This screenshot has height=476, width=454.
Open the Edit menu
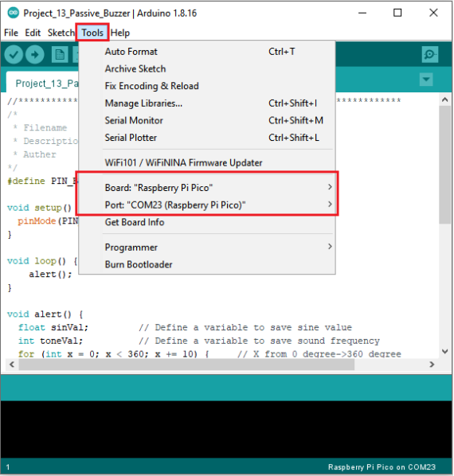click(33, 33)
